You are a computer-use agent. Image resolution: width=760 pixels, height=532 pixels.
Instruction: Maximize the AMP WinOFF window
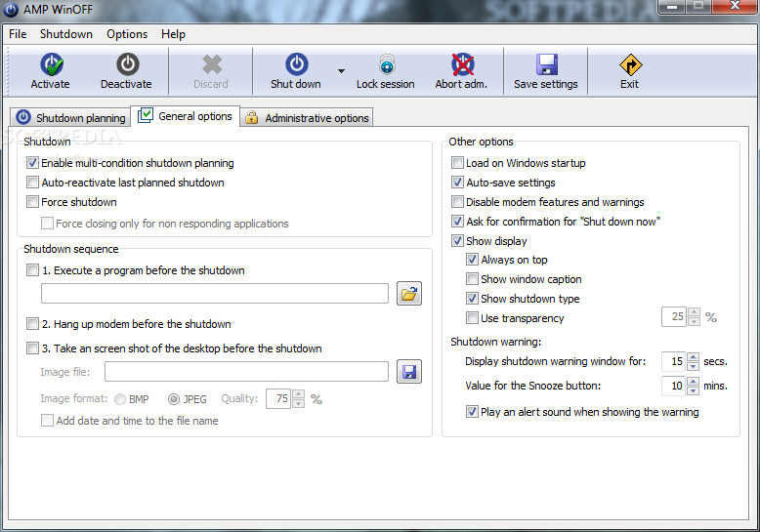tap(698, 6)
